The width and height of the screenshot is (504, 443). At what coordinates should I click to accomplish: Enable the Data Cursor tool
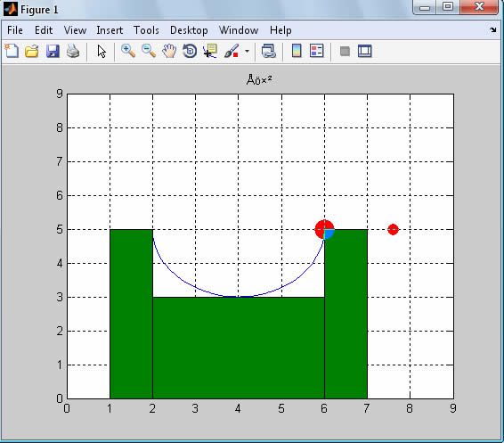tap(210, 51)
